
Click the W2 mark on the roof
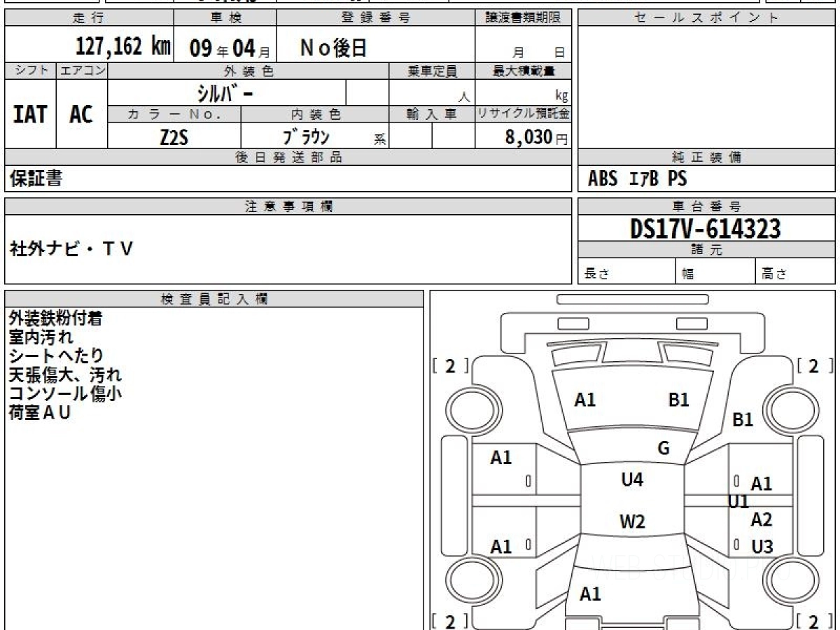[x=632, y=521]
